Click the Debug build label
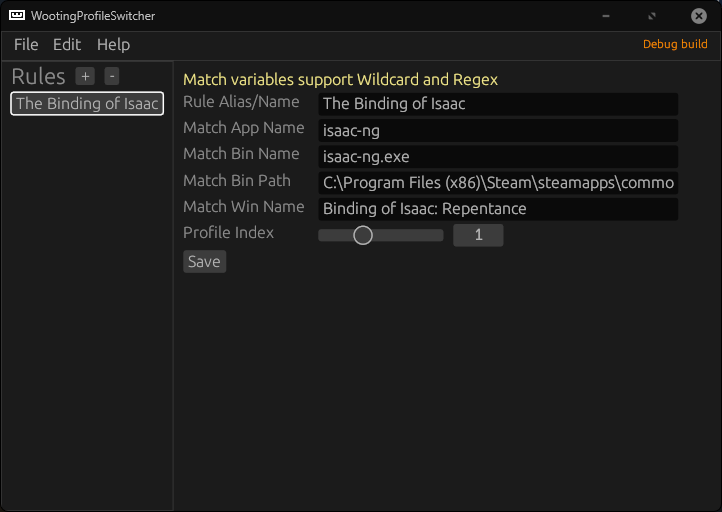The height and width of the screenshot is (512, 722). click(x=675, y=44)
